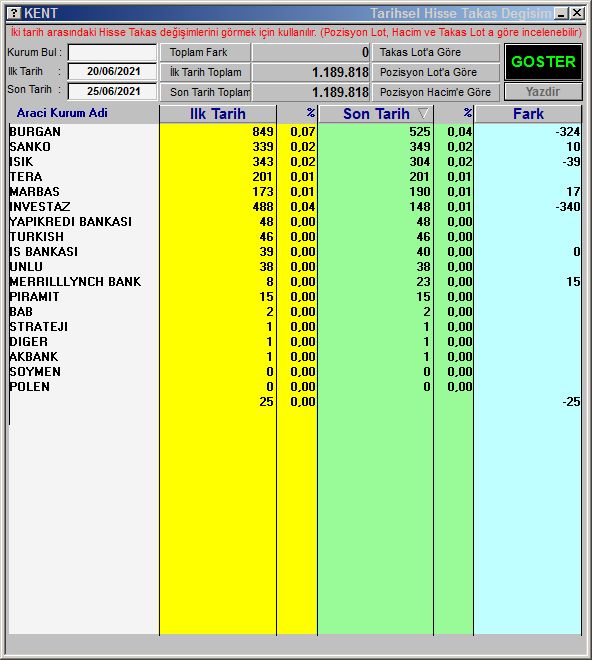Select the ISIK row
Image resolution: width=592 pixels, height=660 pixels.
coord(295,162)
